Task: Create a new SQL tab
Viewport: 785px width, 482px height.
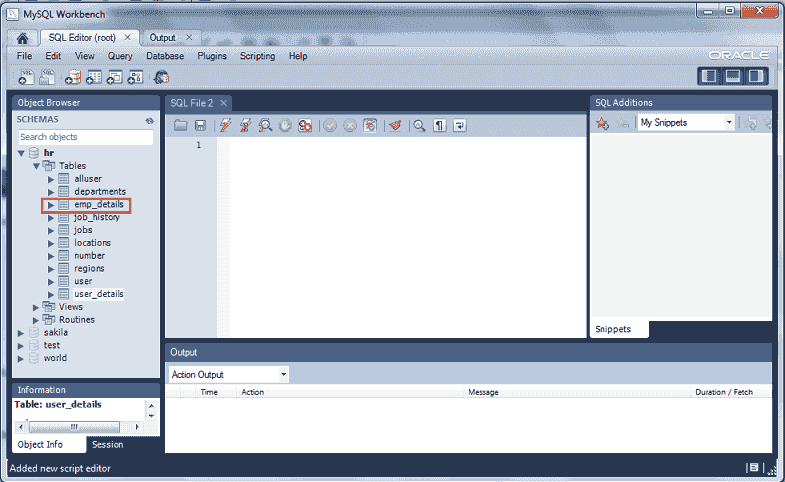Action: (25, 77)
